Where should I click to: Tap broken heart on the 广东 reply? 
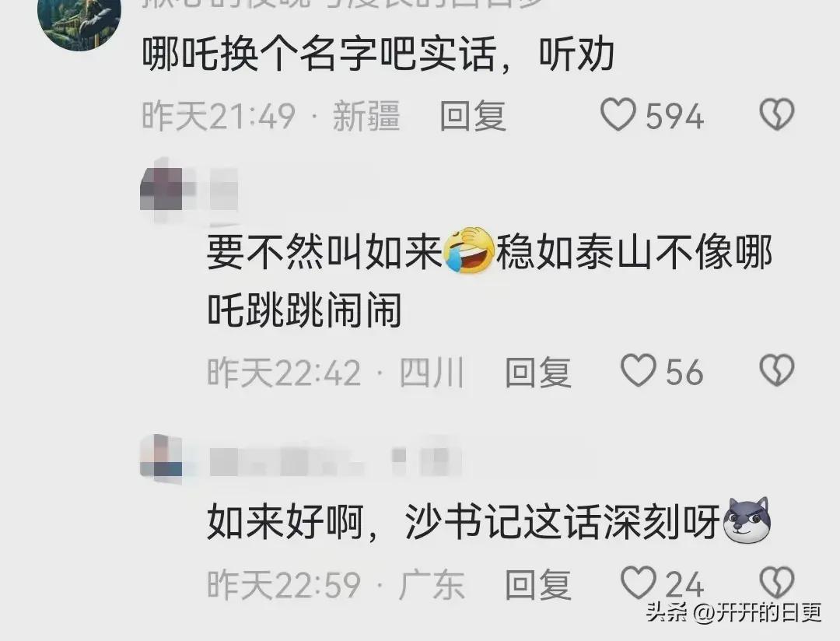[x=777, y=583]
